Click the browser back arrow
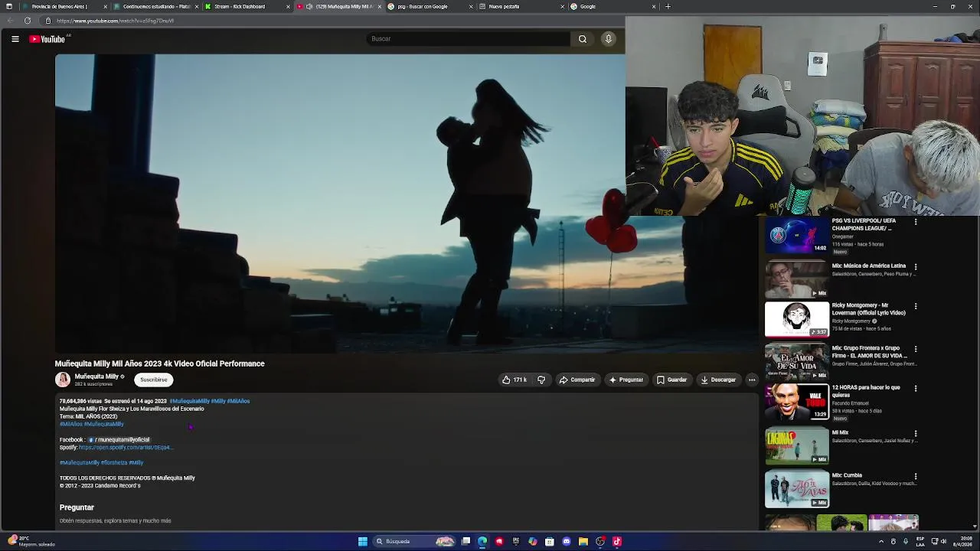The height and width of the screenshot is (551, 980). (x=10, y=21)
